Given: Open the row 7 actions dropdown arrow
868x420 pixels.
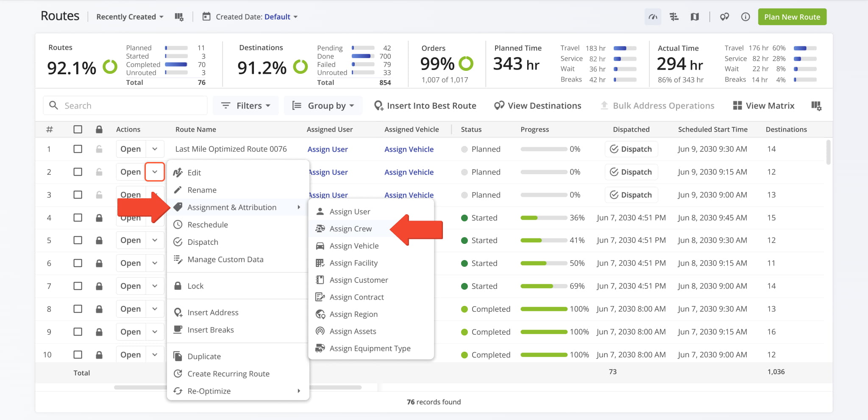Looking at the screenshot, I should point(155,286).
